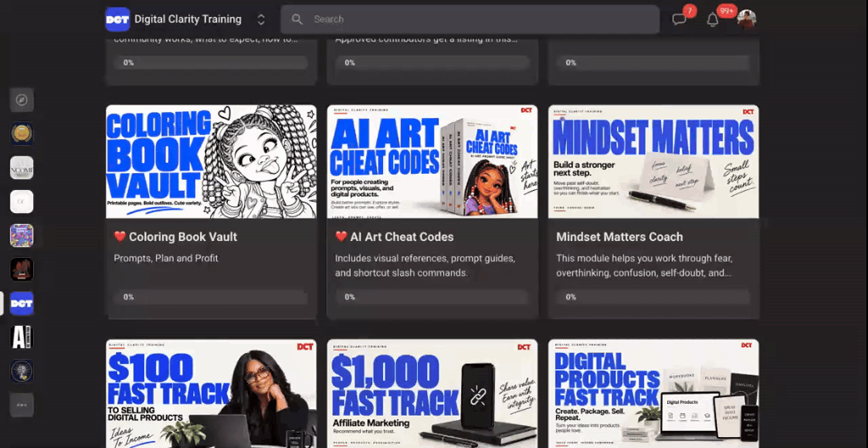The image size is (868, 448).
Task: Click the 'Approved contributors get a listing' text
Action: click(x=427, y=40)
